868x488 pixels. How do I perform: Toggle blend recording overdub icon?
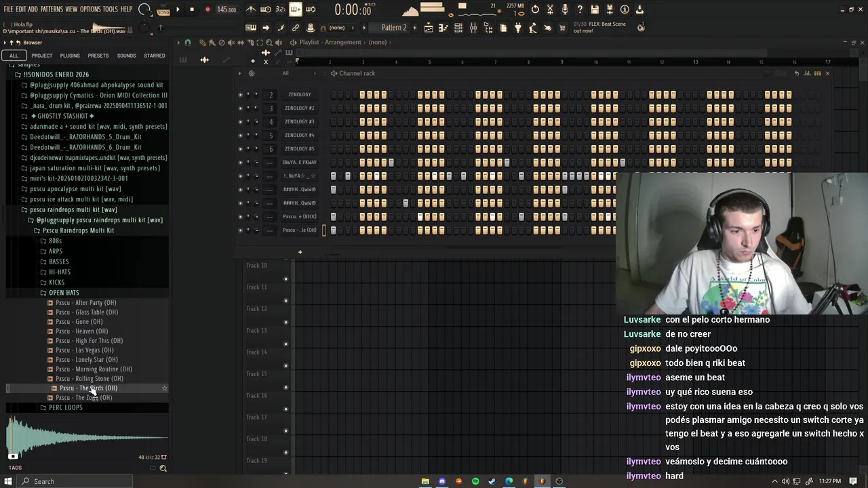296,9
